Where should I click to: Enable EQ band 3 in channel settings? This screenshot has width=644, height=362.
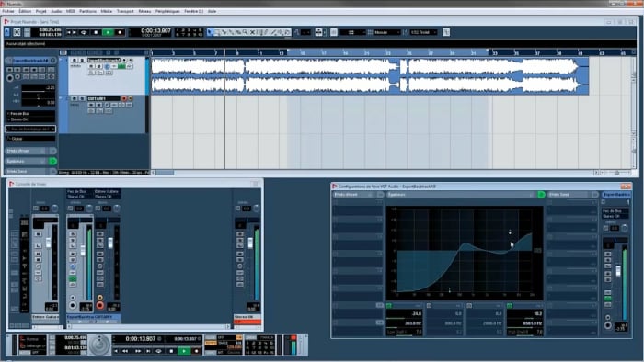[x=469, y=306]
